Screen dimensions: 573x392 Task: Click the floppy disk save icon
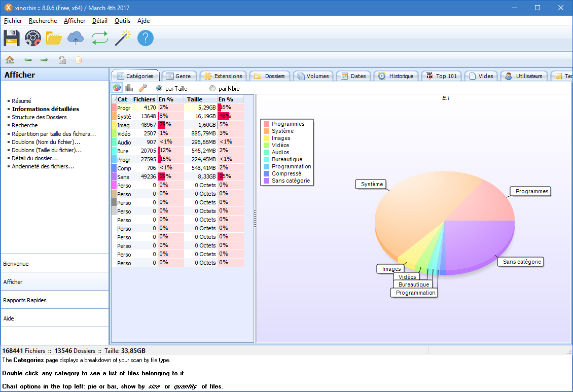pos(12,38)
